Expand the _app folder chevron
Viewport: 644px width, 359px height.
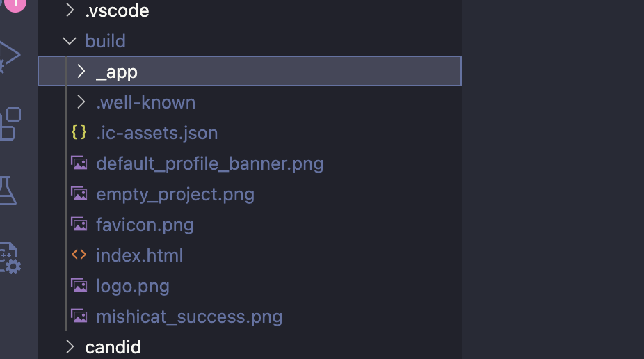81,71
